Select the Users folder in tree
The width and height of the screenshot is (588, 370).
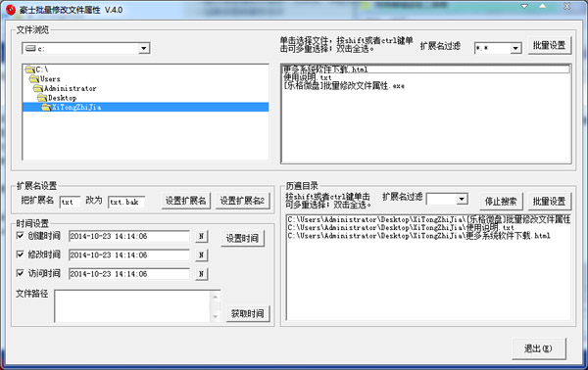pos(45,78)
